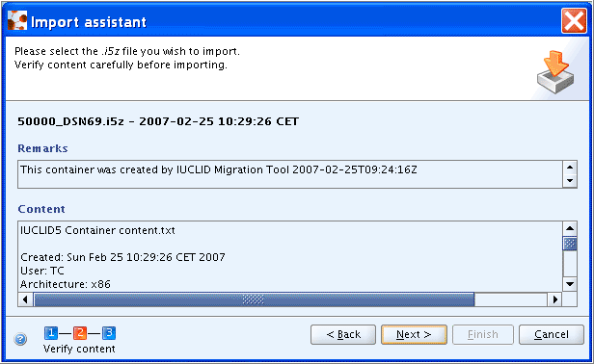Click Remarks box scroll down arrow
This screenshot has width=594, height=364.
(x=570, y=180)
